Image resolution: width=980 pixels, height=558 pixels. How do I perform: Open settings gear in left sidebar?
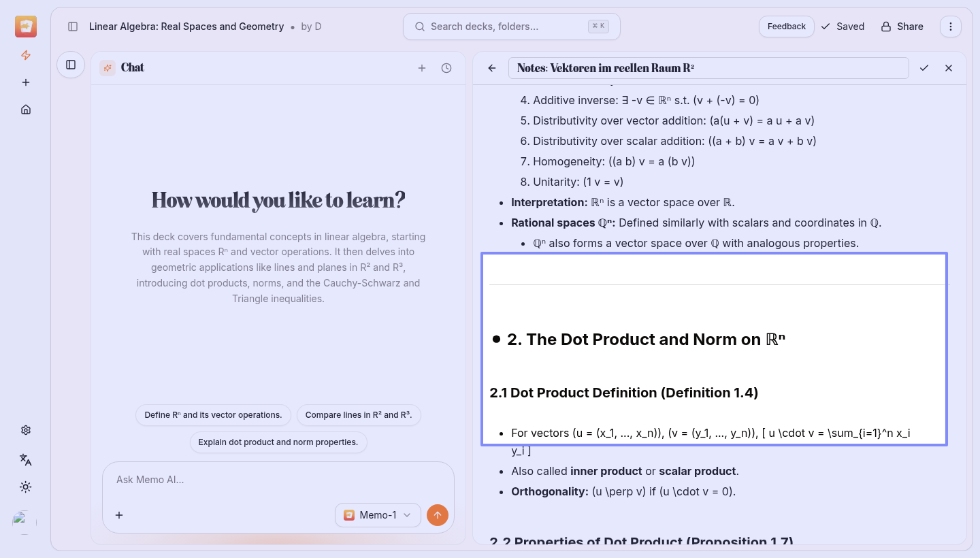26,430
